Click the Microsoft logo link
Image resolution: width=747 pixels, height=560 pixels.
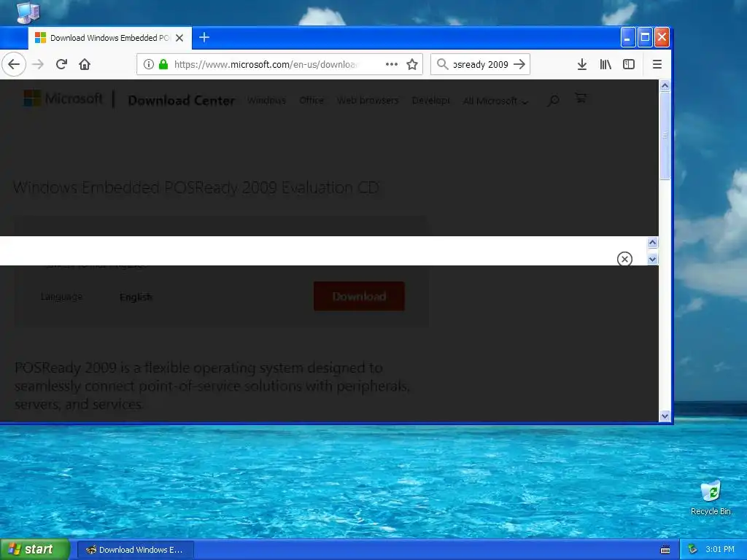[63, 98]
